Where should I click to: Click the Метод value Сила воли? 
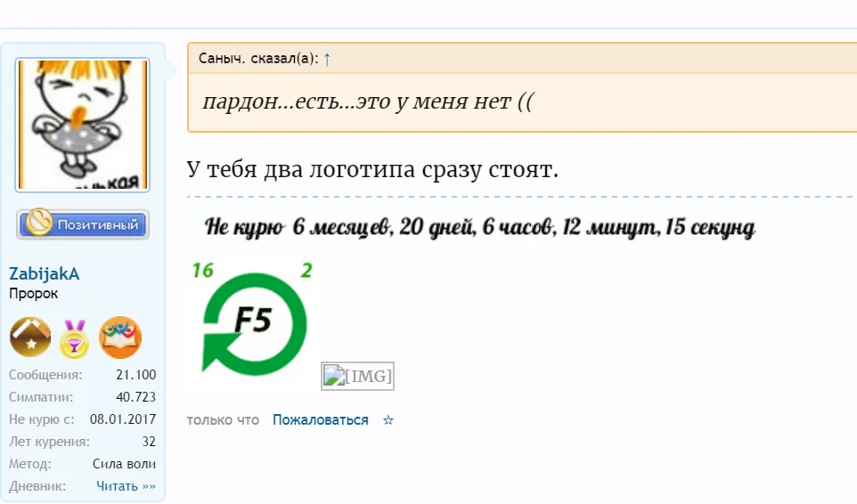tap(124, 464)
